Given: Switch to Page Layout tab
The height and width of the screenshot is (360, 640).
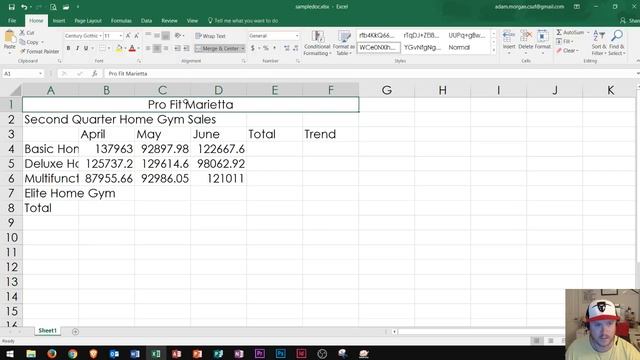Looking at the screenshot, I should (x=88, y=20).
